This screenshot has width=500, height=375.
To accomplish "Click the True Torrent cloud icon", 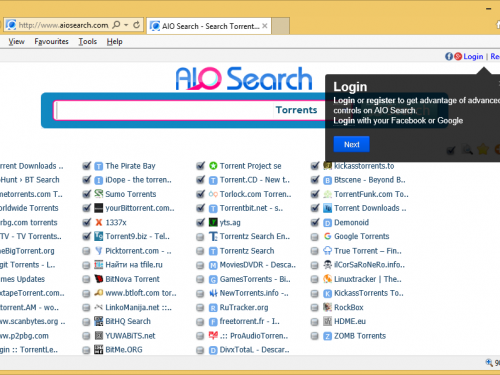I will click(328, 251).
